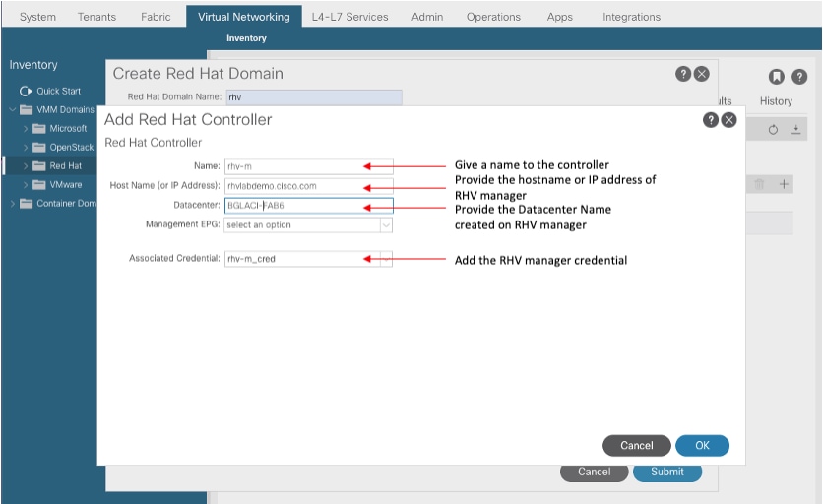Click the refresh icon in background toolbar
823x504 pixels.
pos(773,130)
